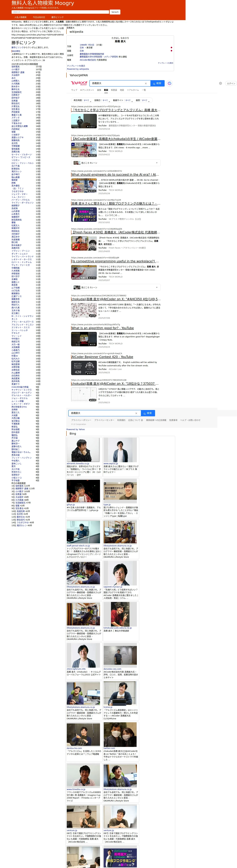237x868 pixels.
Task: Open ロバート・ミッチャム in the ranking list
Action: click(x=22, y=262)
